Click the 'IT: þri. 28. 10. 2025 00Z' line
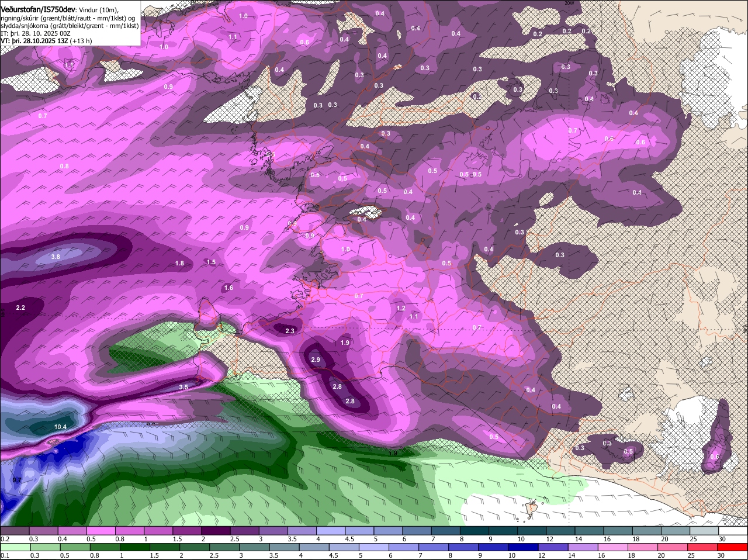Image resolution: width=748 pixels, height=560 pixels. coord(36,33)
